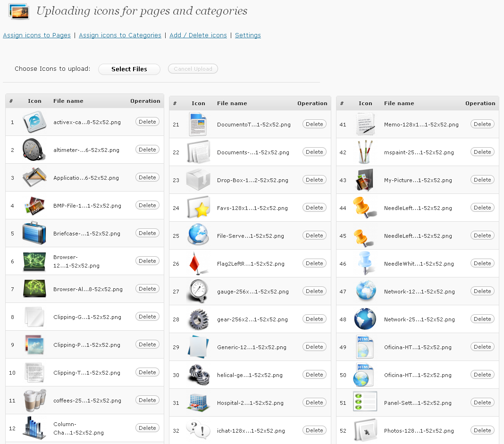Select the mspaint brushes icon

pyautogui.click(x=365, y=152)
